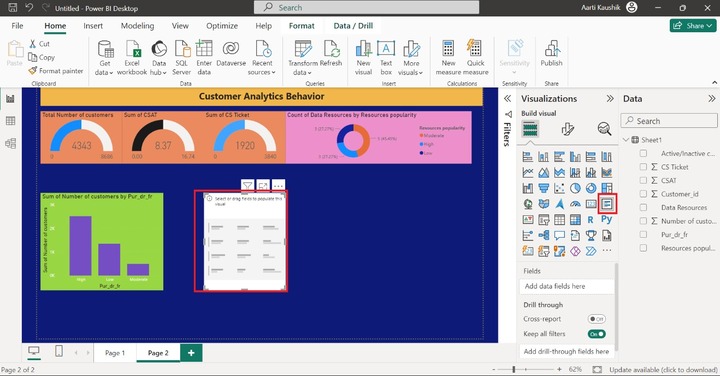Click the filter icon above selected visual
The height and width of the screenshot is (376, 720).
click(248, 185)
